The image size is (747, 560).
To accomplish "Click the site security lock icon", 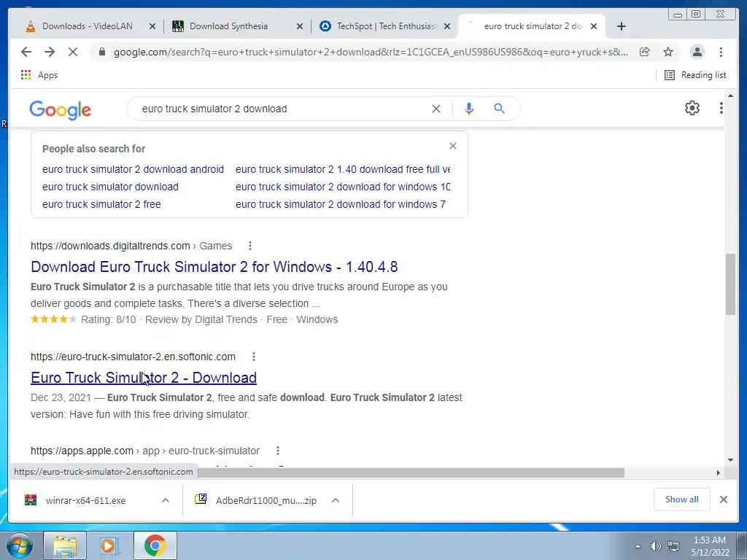I will (x=101, y=52).
